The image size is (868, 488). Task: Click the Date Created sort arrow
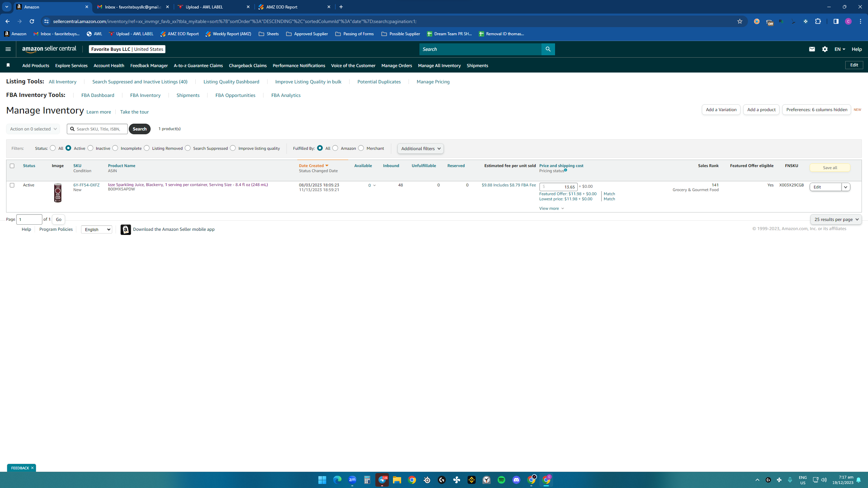coord(327,166)
